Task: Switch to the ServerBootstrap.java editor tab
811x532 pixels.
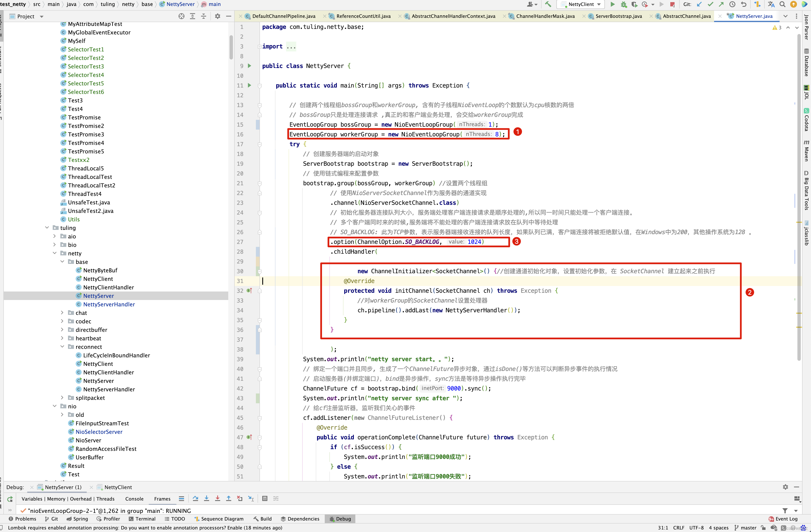Action: 618,16
